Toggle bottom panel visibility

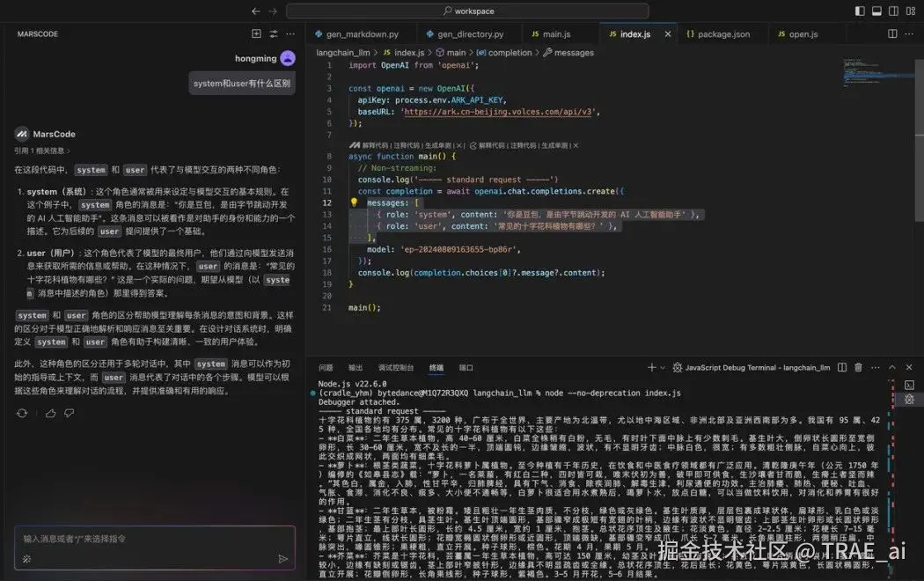[x=876, y=11]
